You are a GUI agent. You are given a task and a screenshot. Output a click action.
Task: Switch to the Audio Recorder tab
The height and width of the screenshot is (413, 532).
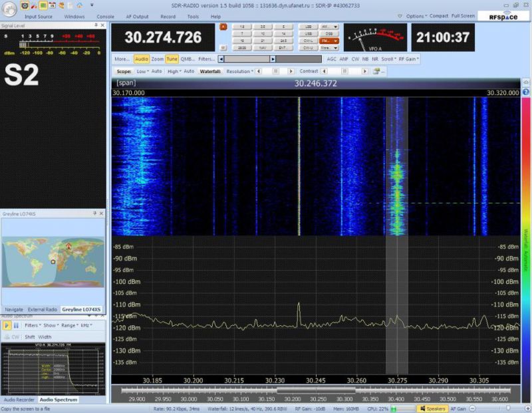[x=19, y=400]
